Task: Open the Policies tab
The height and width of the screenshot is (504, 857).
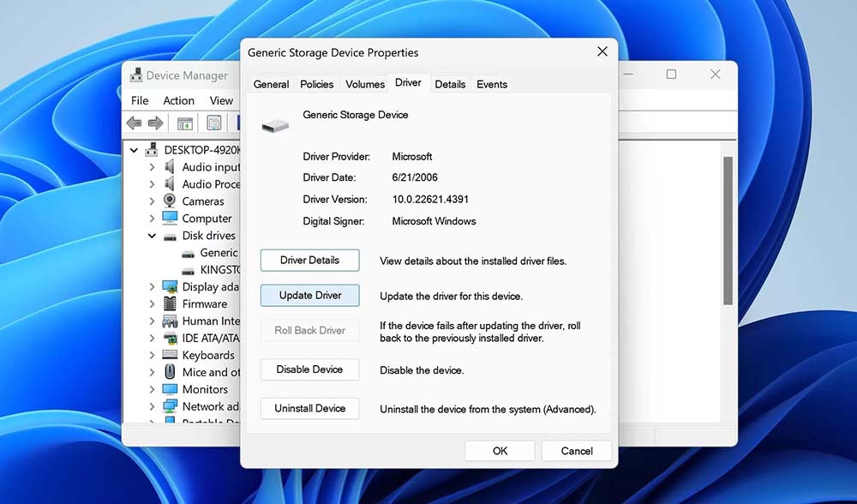Action: (x=317, y=84)
